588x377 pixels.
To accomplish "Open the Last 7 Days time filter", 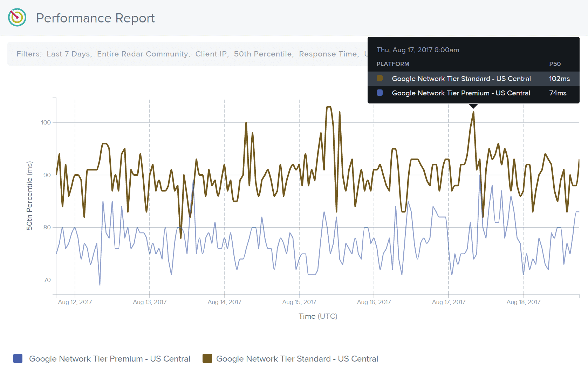I will coord(68,54).
